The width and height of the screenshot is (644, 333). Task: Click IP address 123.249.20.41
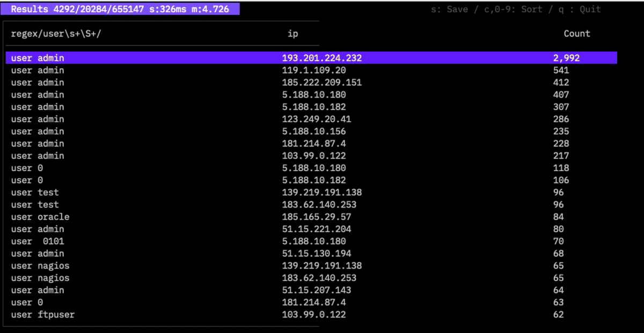[317, 119]
